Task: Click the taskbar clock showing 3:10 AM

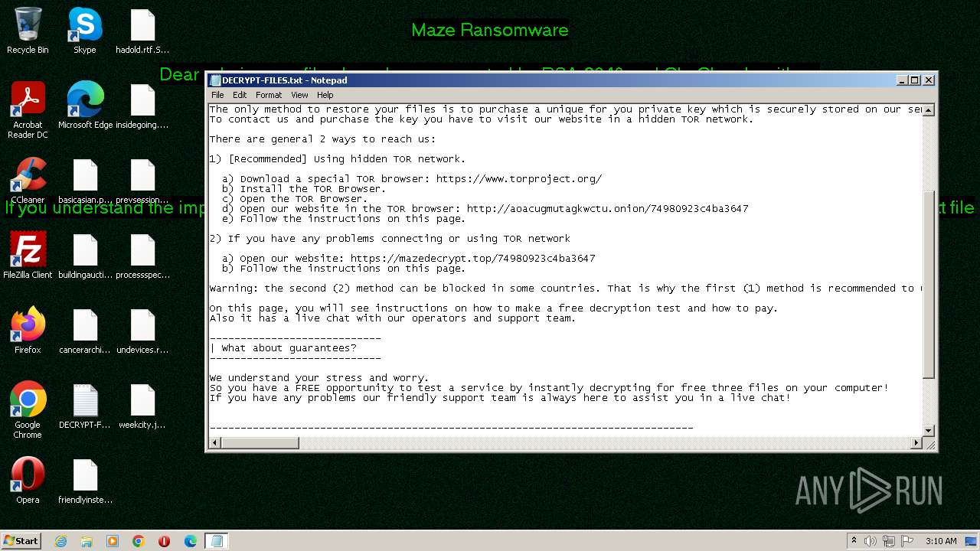Action: point(941,541)
